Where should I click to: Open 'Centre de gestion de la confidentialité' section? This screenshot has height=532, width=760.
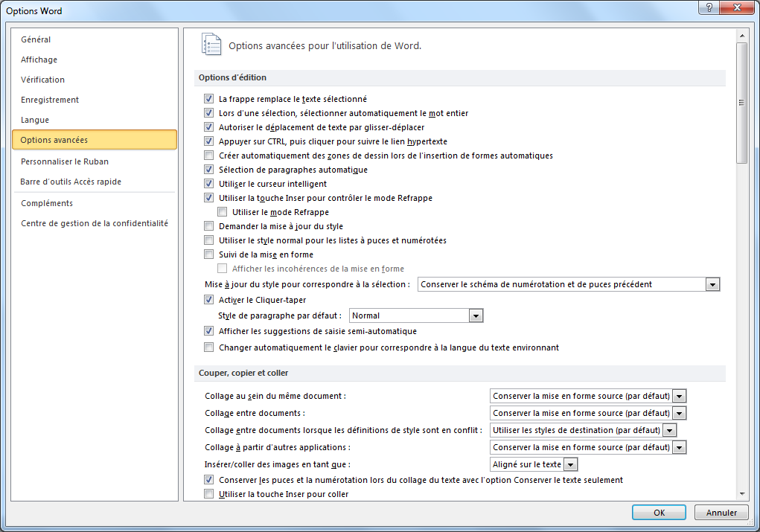(95, 223)
